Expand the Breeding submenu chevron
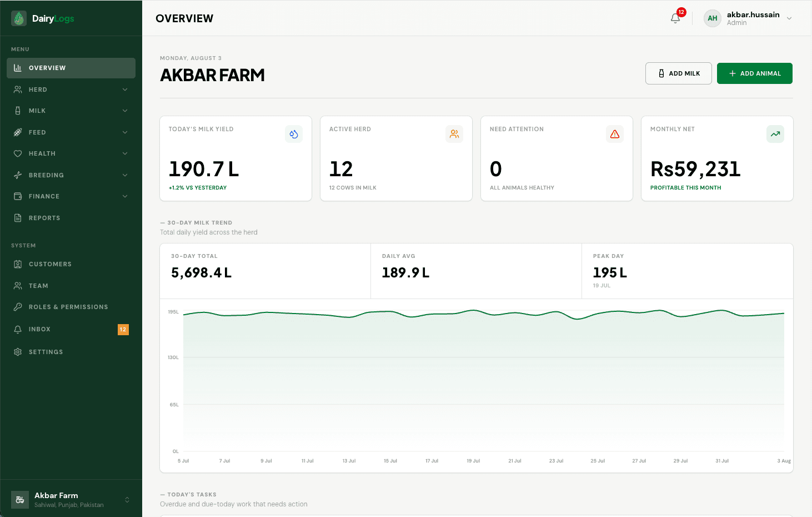This screenshot has width=812, height=517. coord(125,175)
